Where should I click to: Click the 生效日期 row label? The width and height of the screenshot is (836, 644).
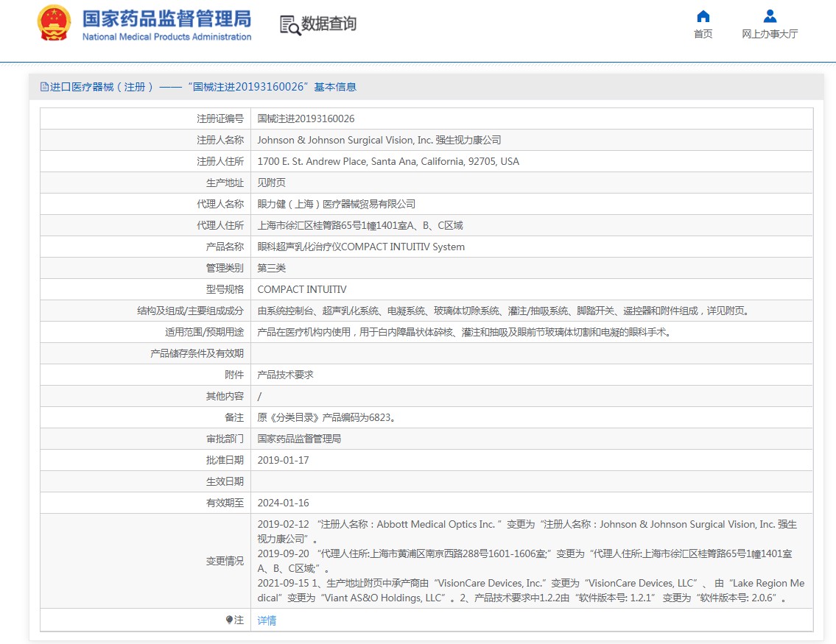[225, 481]
